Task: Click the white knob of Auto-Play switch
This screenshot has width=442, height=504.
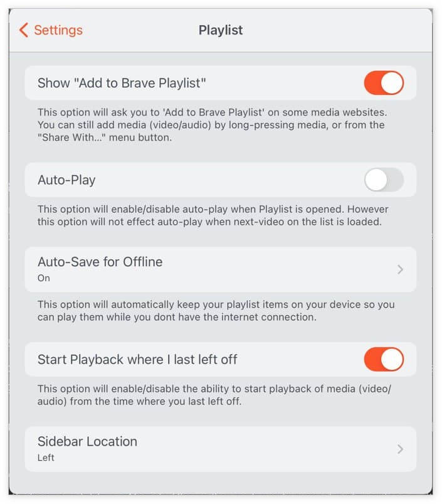Action: (x=376, y=180)
